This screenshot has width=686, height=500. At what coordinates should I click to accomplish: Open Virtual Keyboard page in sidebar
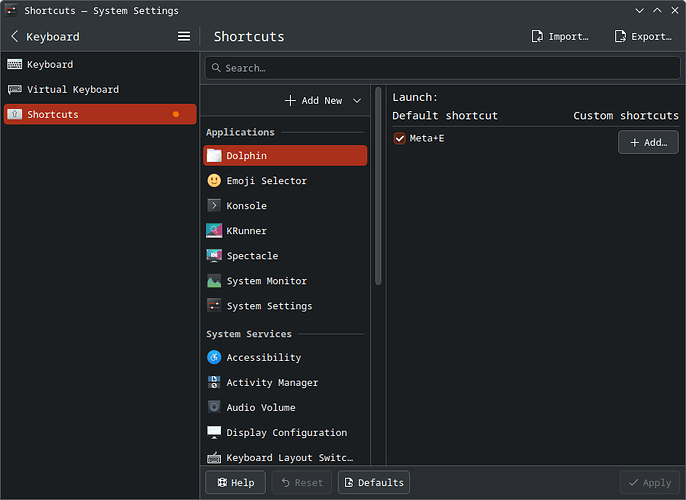pyautogui.click(x=100, y=89)
